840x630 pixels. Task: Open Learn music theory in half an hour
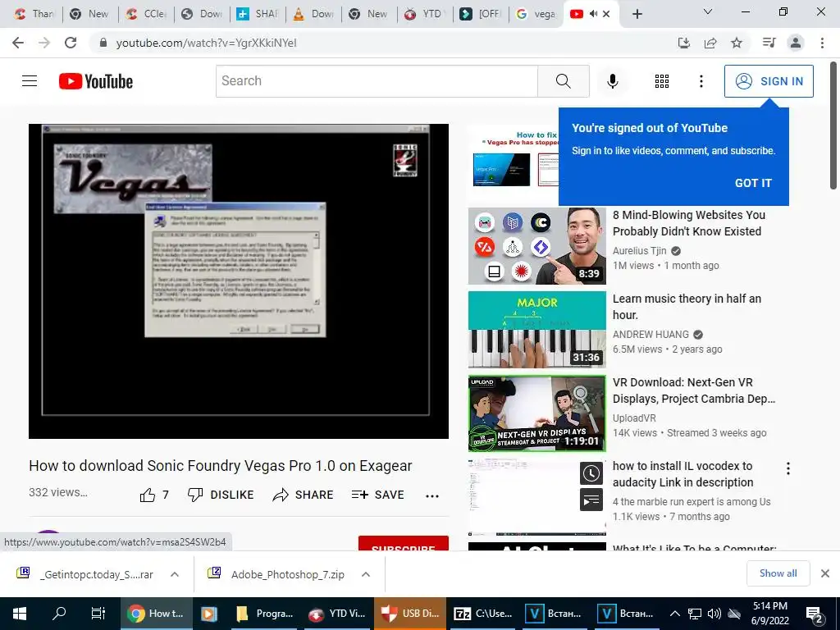687,307
